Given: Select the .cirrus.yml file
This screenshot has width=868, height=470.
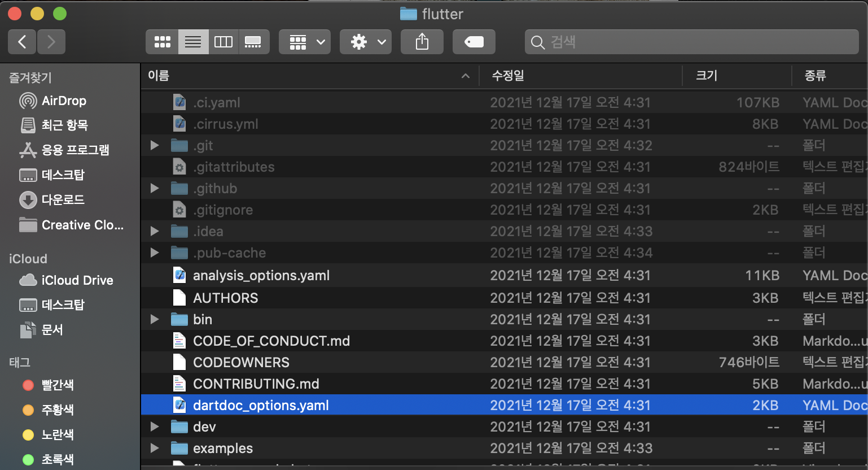Looking at the screenshot, I should tap(505, 124).
